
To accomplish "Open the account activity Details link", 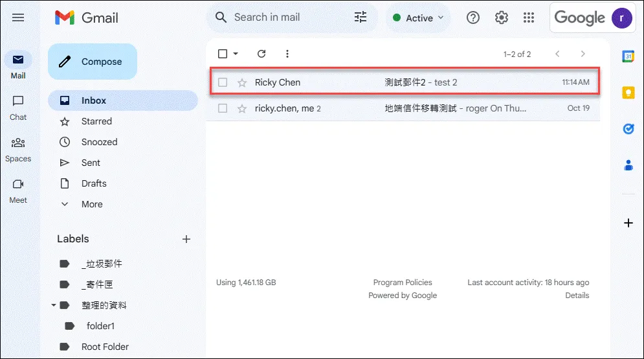I will click(x=577, y=295).
